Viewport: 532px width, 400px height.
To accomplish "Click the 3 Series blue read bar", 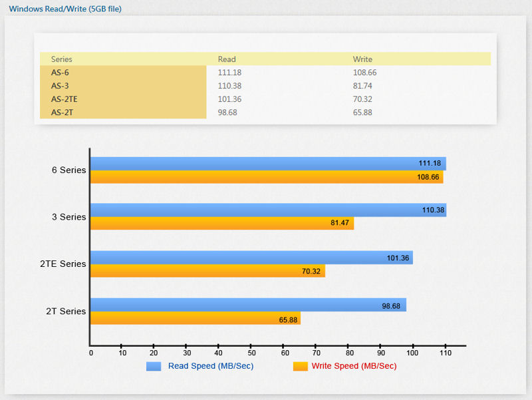I will [x=269, y=210].
